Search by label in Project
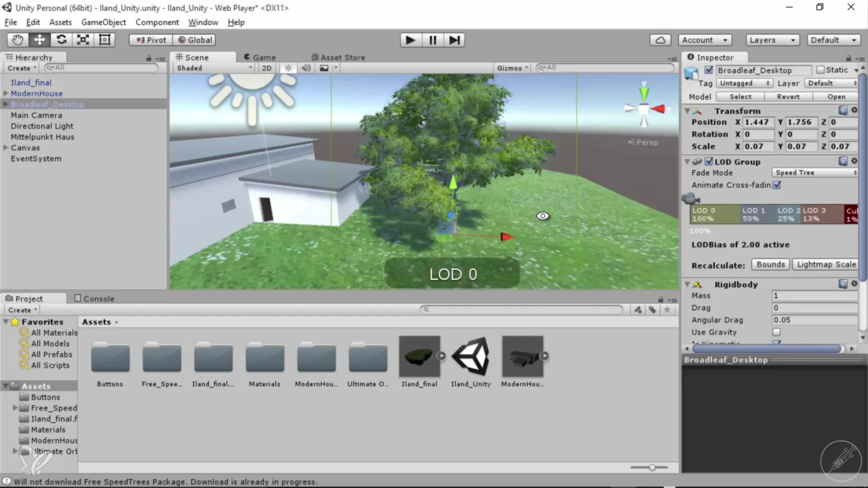This screenshot has width=868, height=488. pyautogui.click(x=652, y=310)
